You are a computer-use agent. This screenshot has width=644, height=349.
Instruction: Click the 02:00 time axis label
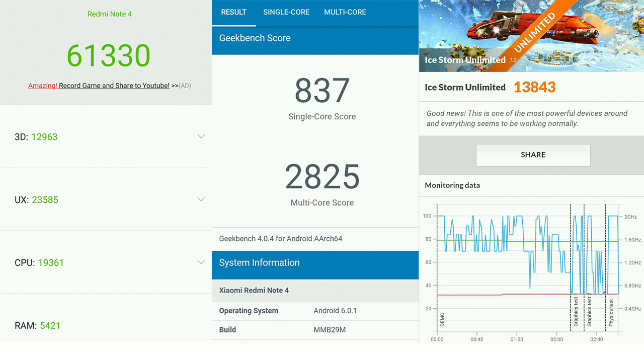click(556, 339)
